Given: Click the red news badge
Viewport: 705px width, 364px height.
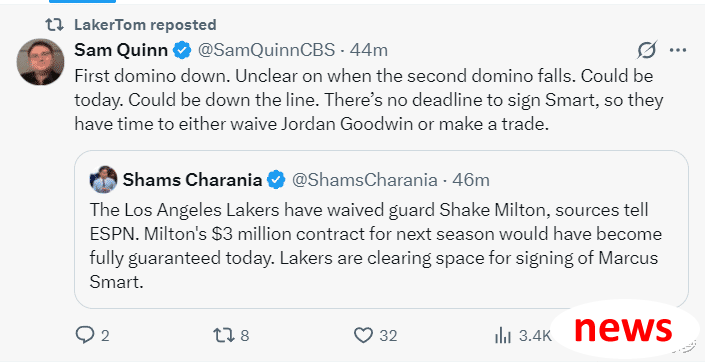Looking at the screenshot, I should click(623, 329).
